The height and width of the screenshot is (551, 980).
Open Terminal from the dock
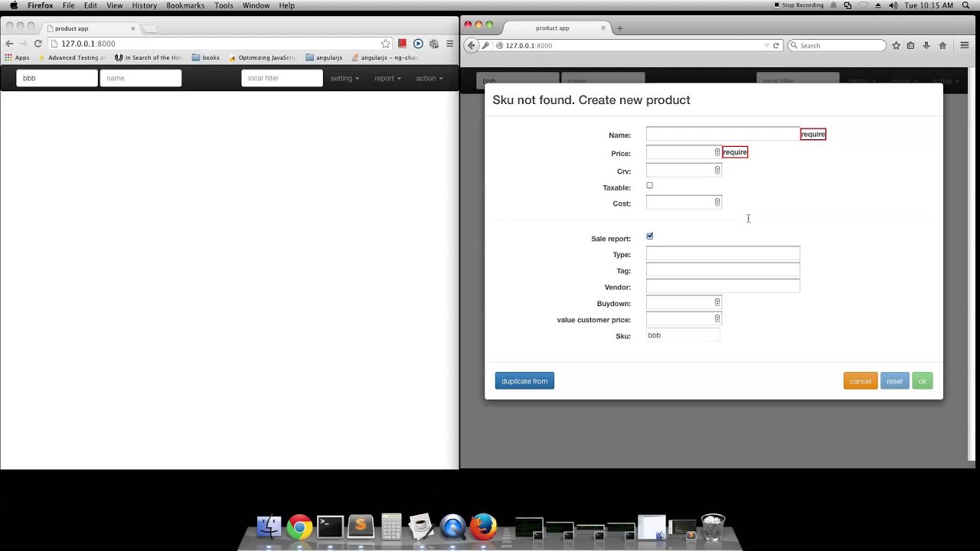coord(330,527)
